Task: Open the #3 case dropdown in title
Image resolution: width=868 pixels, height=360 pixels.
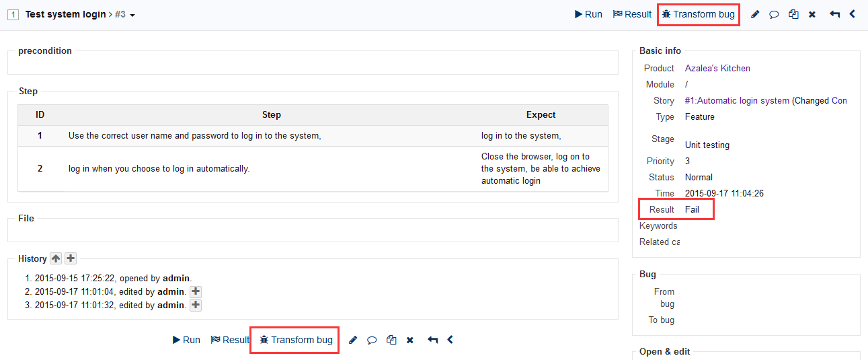Action: coord(125,14)
